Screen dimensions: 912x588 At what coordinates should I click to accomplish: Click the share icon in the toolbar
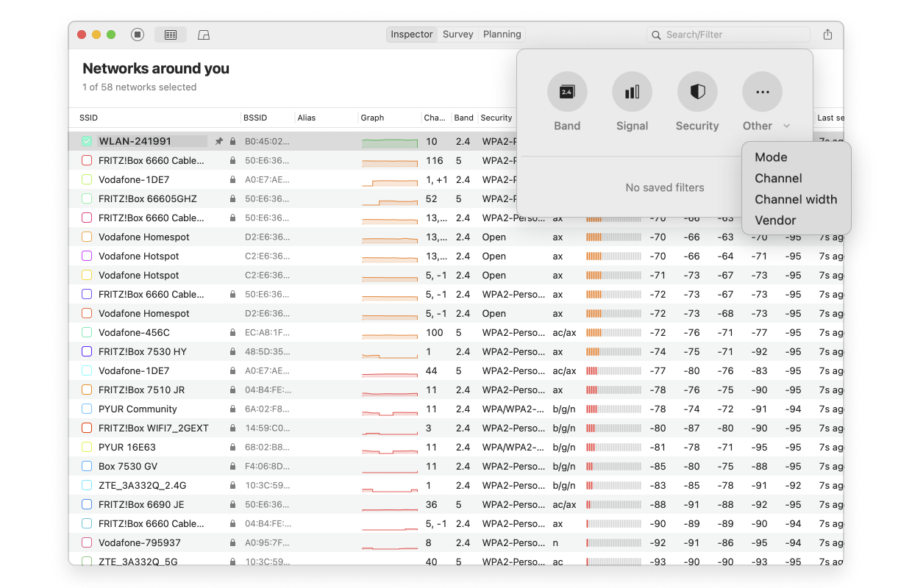[827, 34]
